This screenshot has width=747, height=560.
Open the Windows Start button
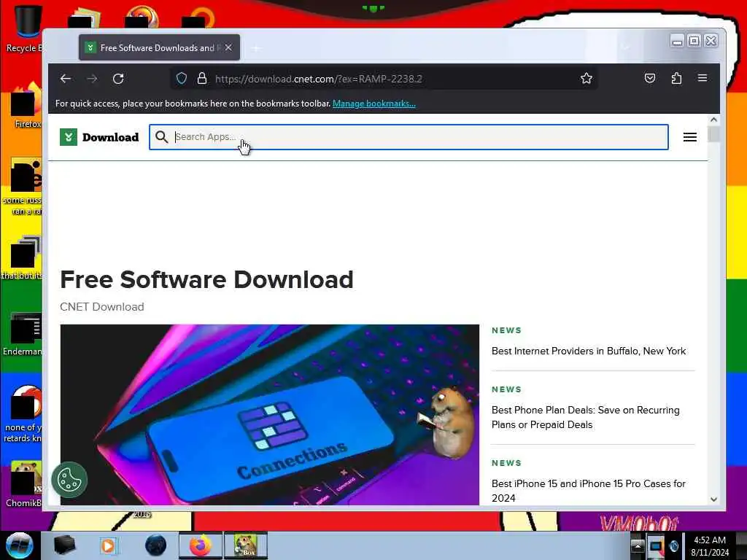pos(20,545)
